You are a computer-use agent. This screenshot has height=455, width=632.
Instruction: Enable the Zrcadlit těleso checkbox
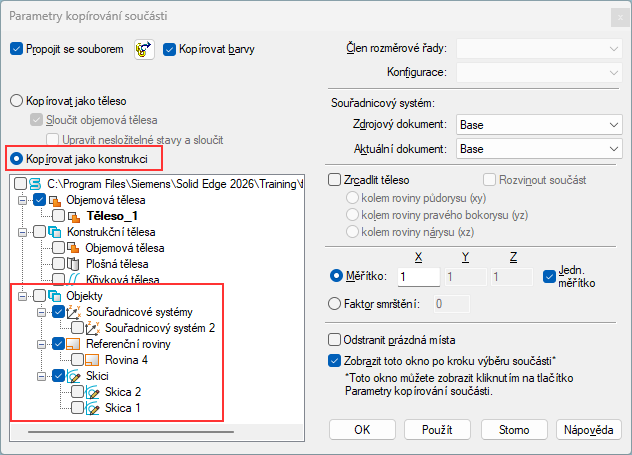tap(335, 180)
